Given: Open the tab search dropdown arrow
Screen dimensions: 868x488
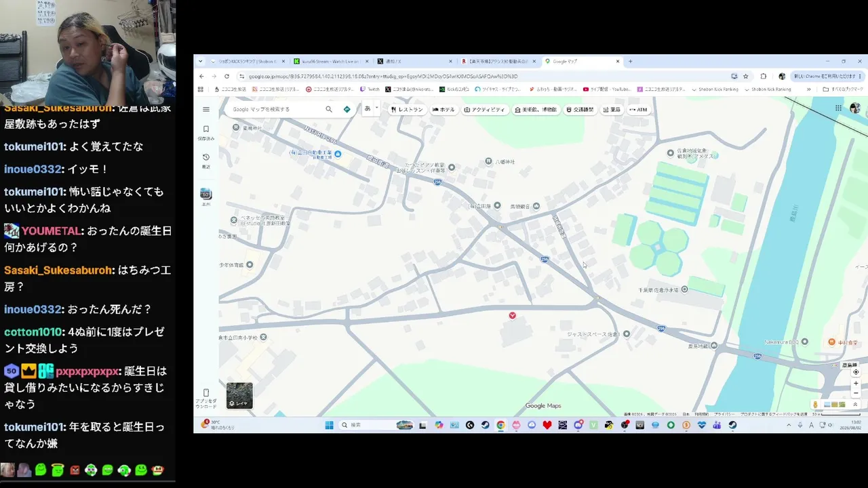Looking at the screenshot, I should [x=200, y=61].
